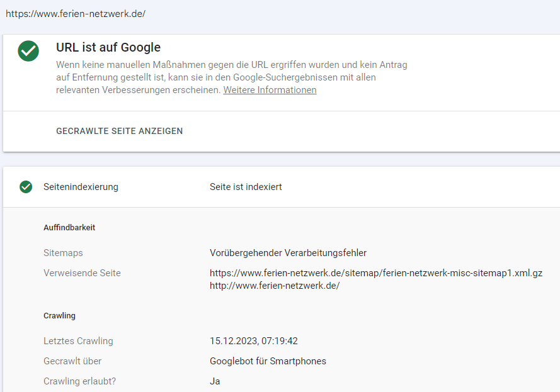Click the large green checkmark beside URL ist auf Google
The image size is (560, 392).
click(28, 51)
